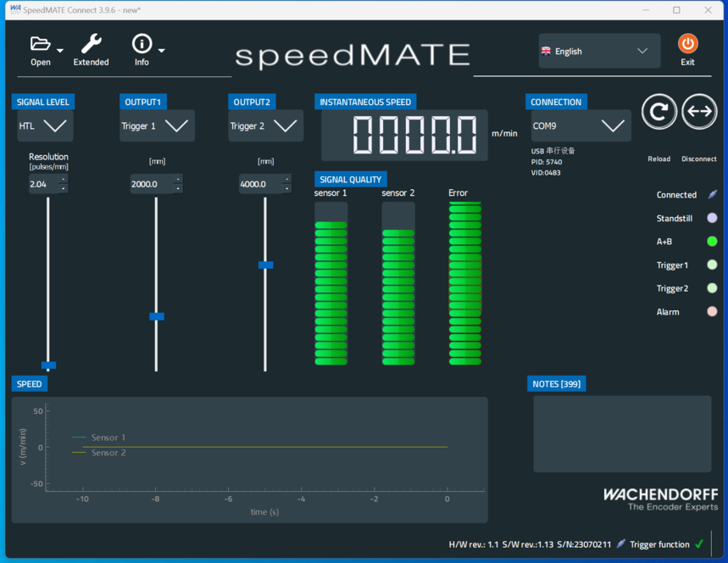Maximize the SpeedMATE Connect window
This screenshot has width=728, height=563.
point(676,10)
